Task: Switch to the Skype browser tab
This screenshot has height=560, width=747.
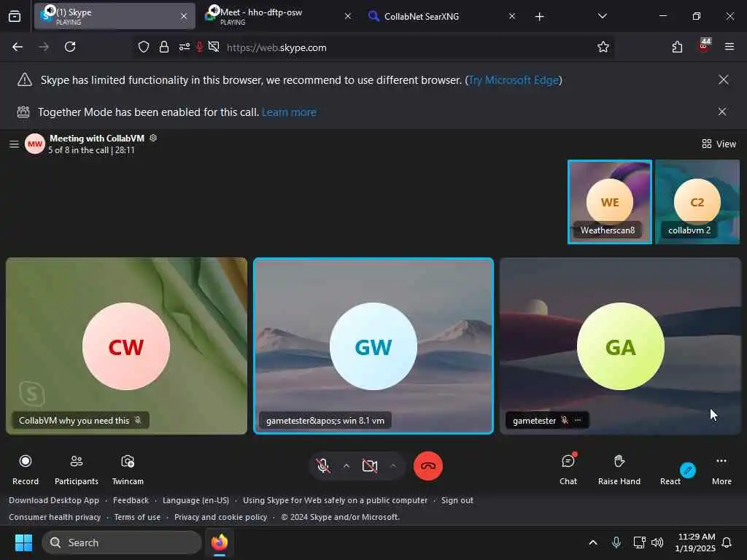Action: click(x=115, y=16)
